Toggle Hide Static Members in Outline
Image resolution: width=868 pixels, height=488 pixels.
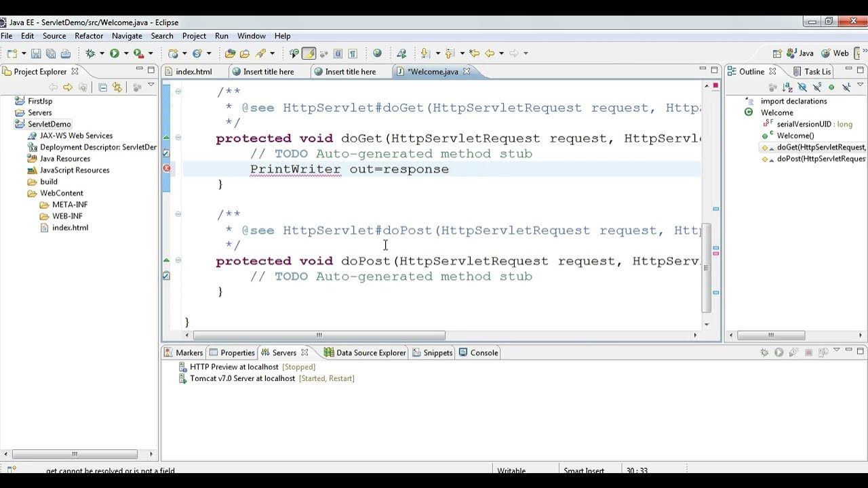tap(817, 87)
